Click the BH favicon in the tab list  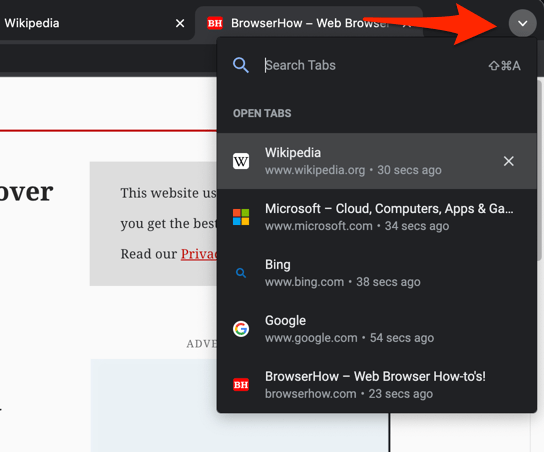[241, 385]
